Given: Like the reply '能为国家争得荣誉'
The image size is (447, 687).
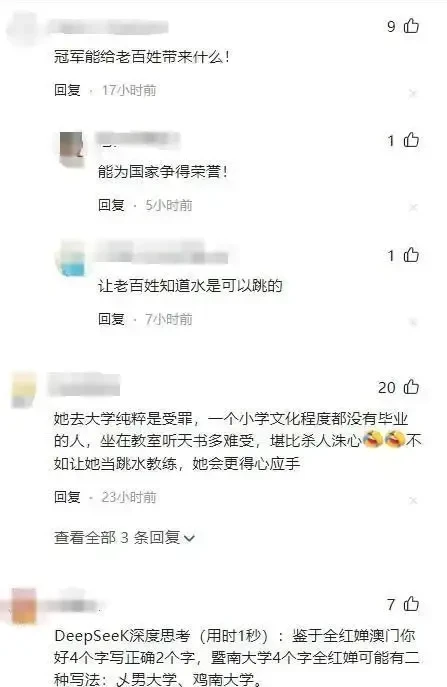Looking at the screenshot, I should 411,141.
